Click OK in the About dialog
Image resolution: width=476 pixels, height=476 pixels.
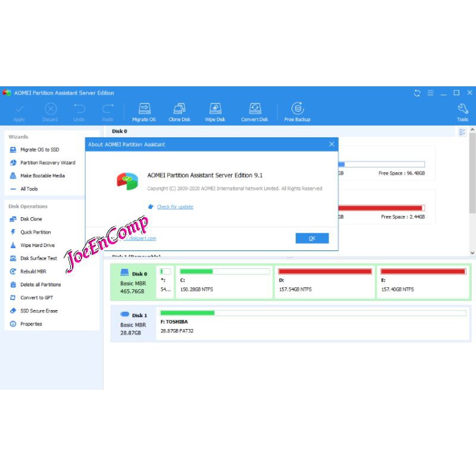click(x=312, y=239)
